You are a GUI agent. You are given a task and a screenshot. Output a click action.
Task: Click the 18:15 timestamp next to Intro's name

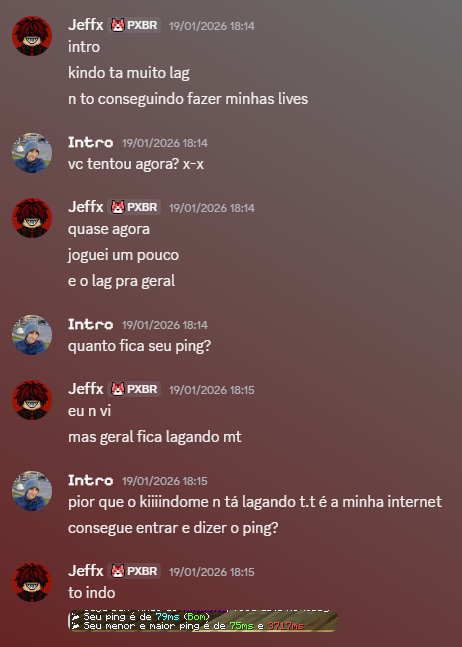coord(165,481)
